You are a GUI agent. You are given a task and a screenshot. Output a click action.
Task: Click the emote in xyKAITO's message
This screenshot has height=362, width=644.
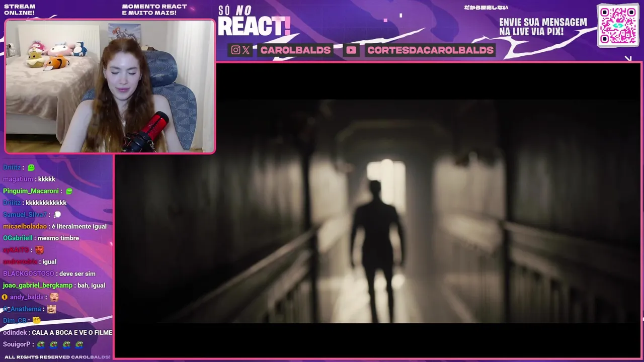[x=39, y=250]
